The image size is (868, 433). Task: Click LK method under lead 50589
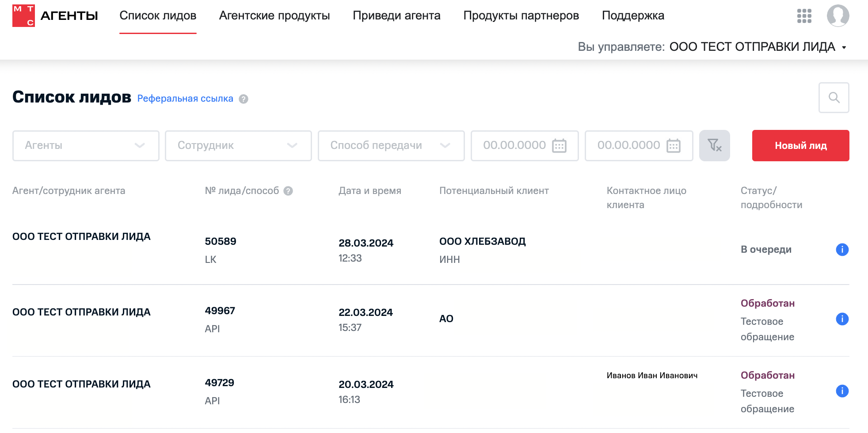coord(210,259)
